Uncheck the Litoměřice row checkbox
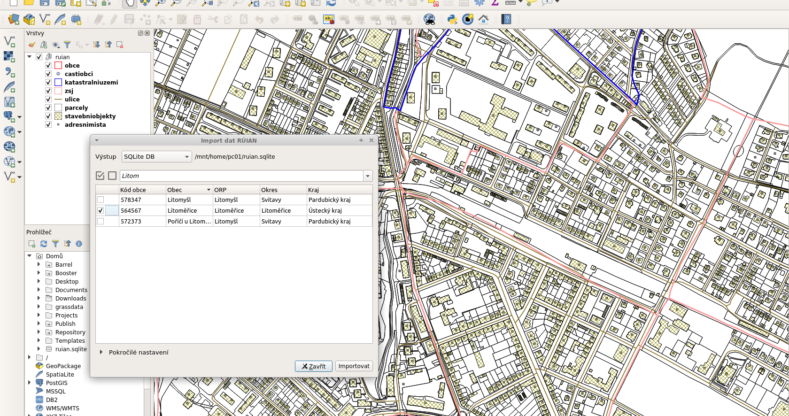789x416 pixels. click(100, 211)
